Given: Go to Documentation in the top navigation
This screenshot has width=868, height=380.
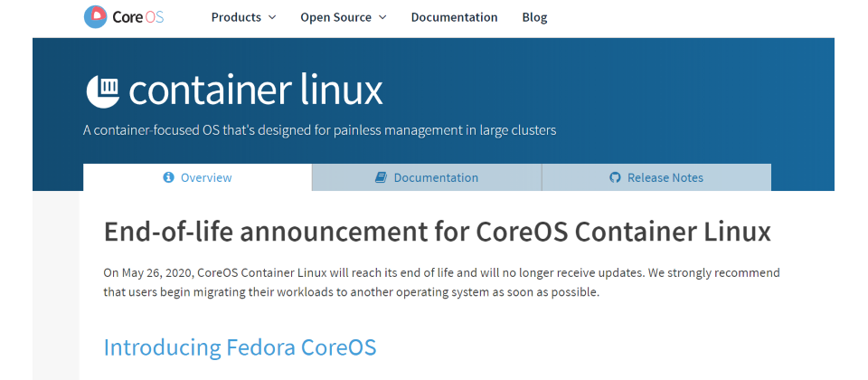Looking at the screenshot, I should pyautogui.click(x=454, y=17).
